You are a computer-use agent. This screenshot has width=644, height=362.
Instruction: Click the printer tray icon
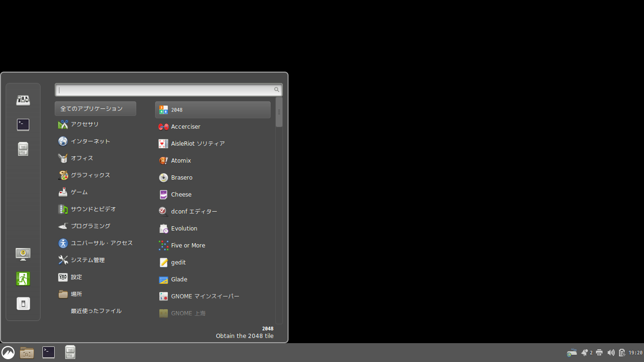(x=599, y=353)
